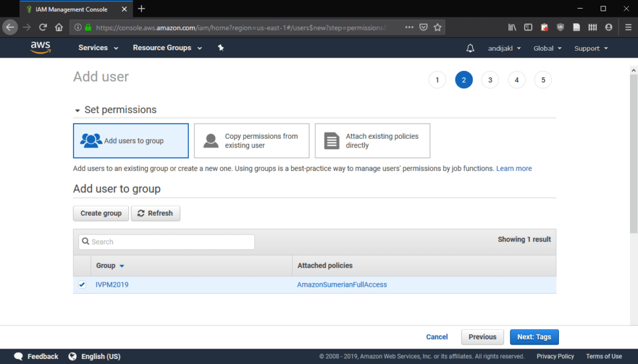Close the IAM Management Console tab
This screenshot has width=638, height=364.
[124, 9]
